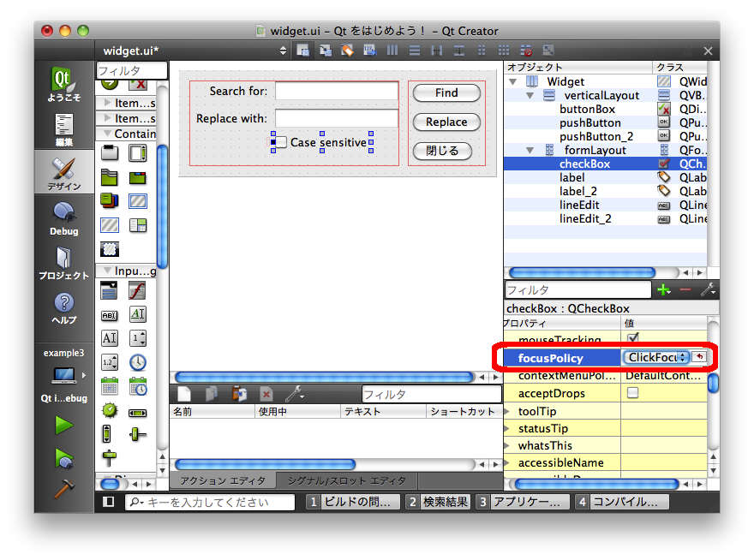Screen dimensions: 754x560
Task: Open the プロジェクト projects mode
Action: tap(64, 263)
